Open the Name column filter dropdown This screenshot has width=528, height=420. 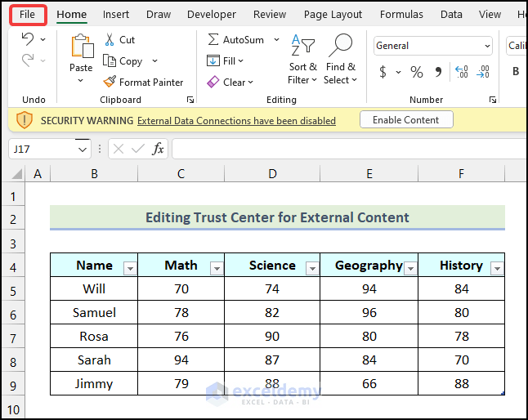130,268
